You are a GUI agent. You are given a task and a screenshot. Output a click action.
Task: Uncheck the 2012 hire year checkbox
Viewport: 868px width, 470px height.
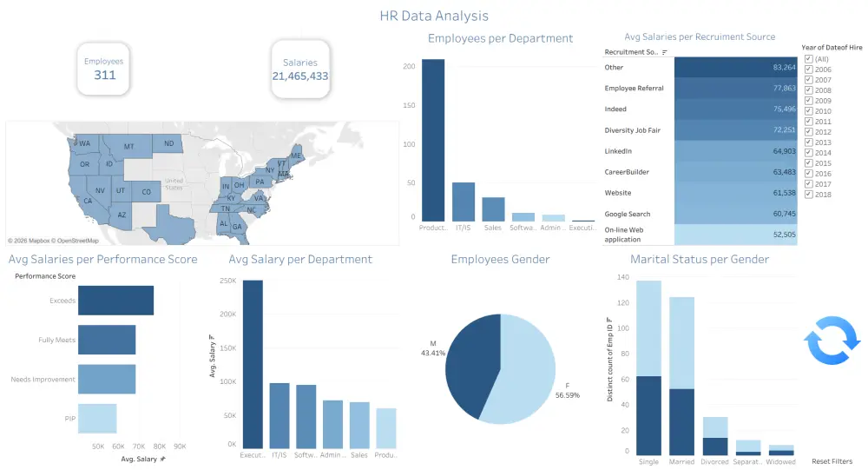pyautogui.click(x=809, y=132)
